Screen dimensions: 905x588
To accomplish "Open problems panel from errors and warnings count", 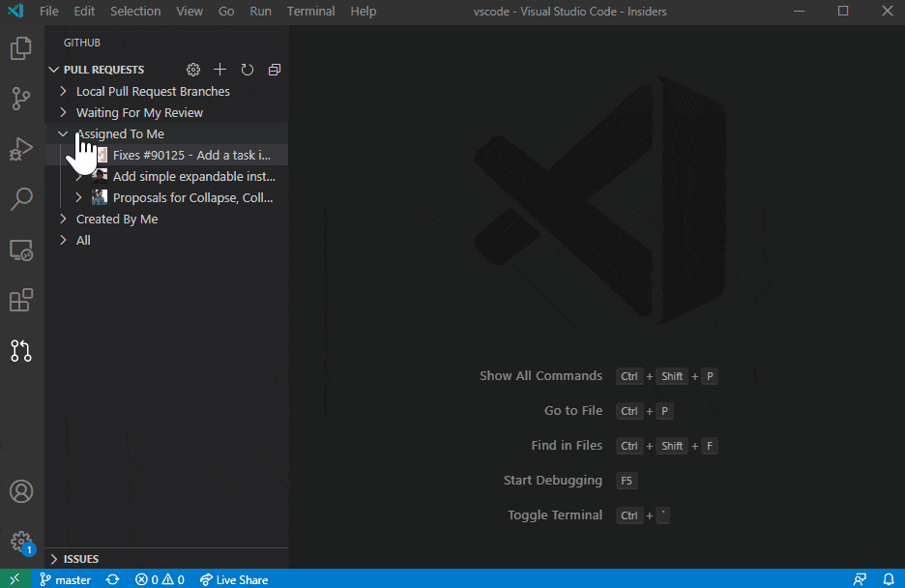I will coord(160,579).
